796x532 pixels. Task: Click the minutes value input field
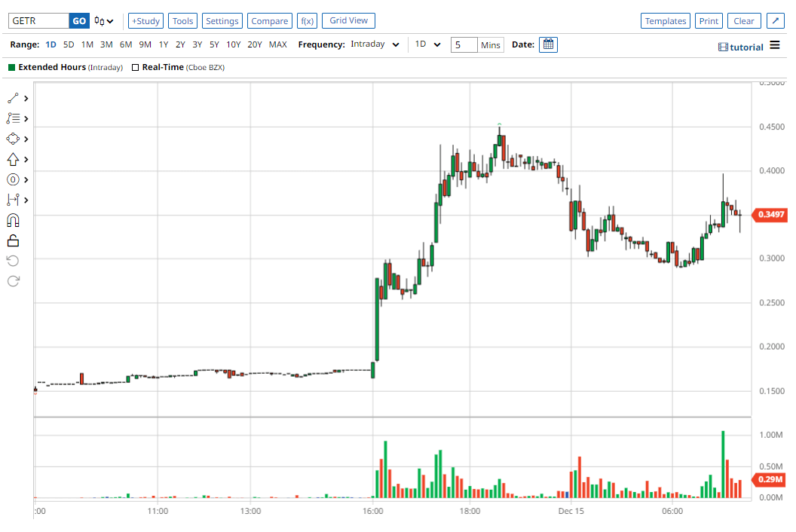464,44
